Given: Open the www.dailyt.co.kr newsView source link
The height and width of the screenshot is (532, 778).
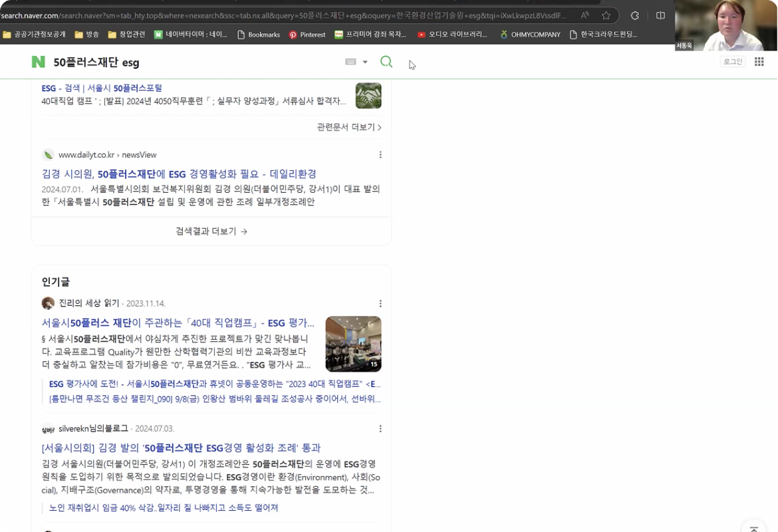Looking at the screenshot, I should pos(107,155).
